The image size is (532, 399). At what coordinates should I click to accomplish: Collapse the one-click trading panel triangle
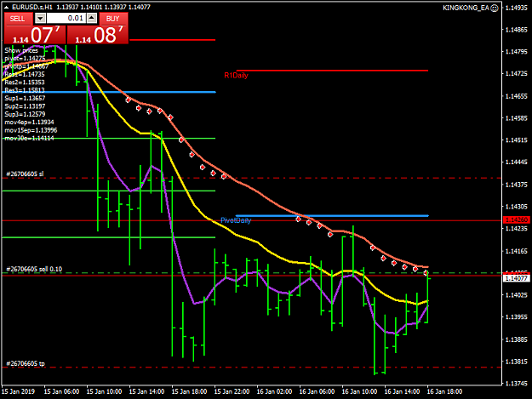(x=7, y=7)
